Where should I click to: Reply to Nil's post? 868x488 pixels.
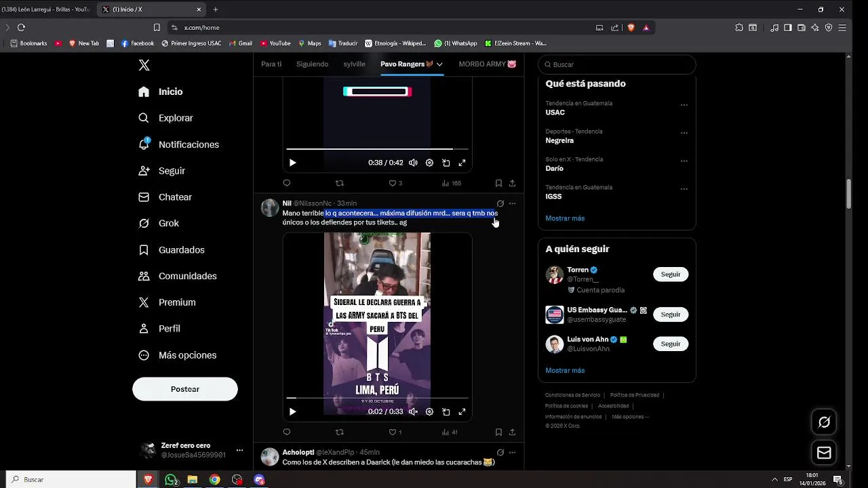pyautogui.click(x=287, y=432)
